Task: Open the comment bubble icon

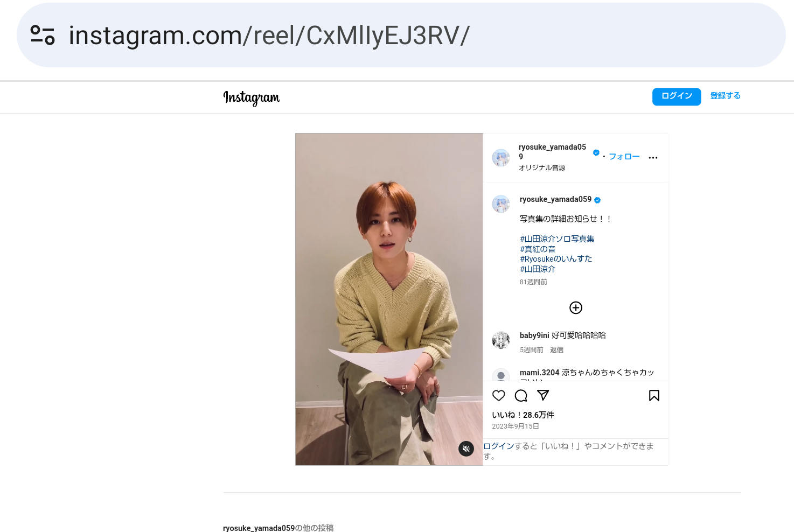Action: pos(521,396)
